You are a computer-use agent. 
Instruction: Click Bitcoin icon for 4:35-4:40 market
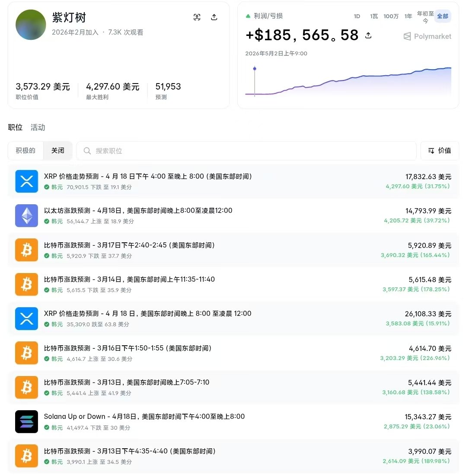pos(27,456)
